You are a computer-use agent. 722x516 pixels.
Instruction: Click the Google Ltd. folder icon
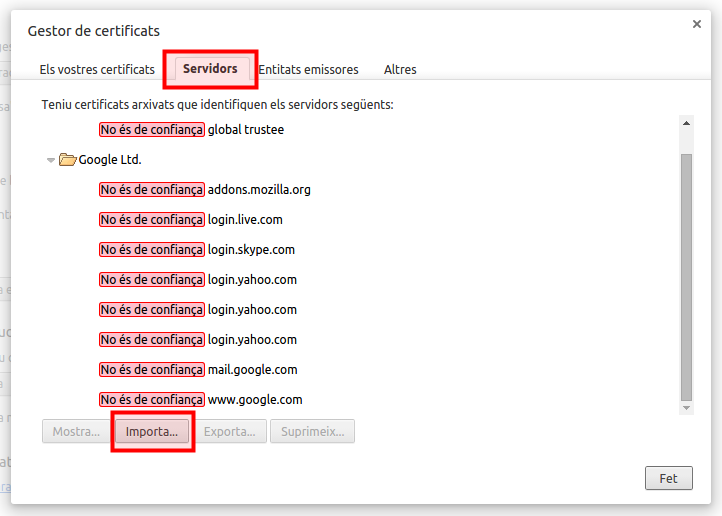click(x=68, y=159)
